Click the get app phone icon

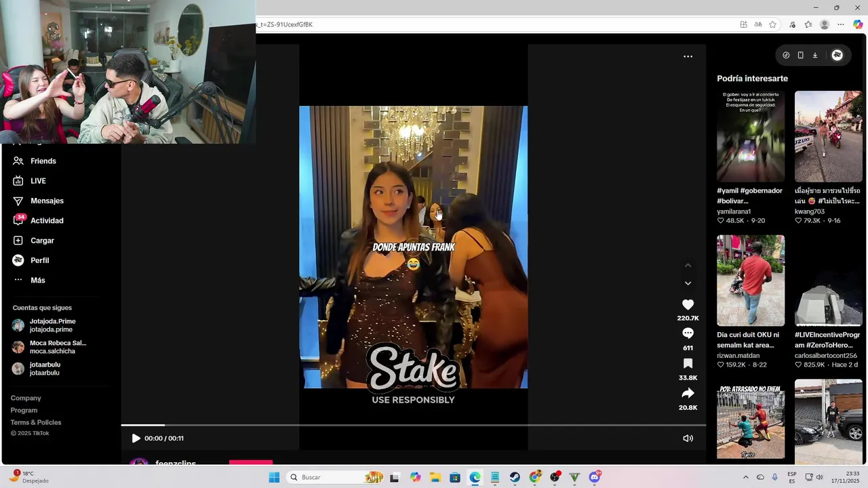coord(800,56)
